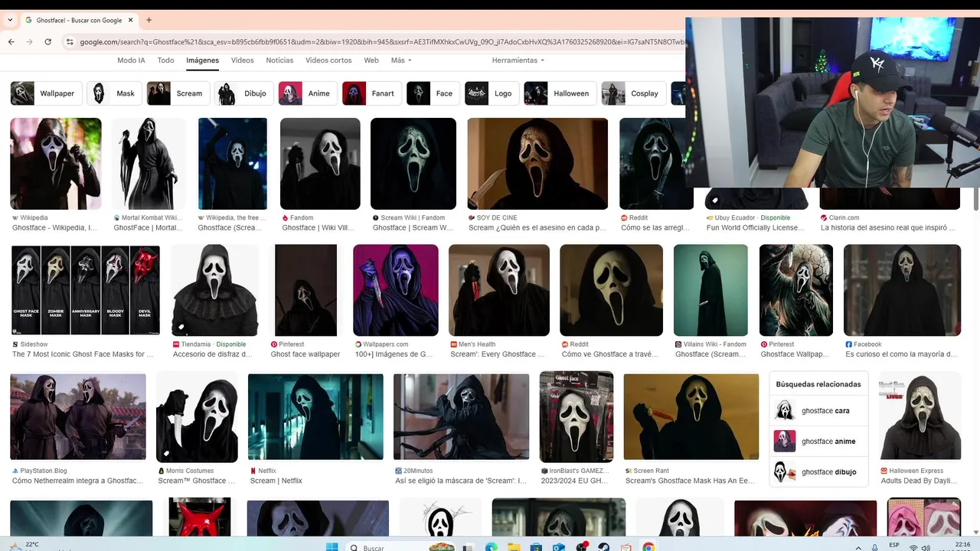Filter images by Anime chip

(x=308, y=93)
